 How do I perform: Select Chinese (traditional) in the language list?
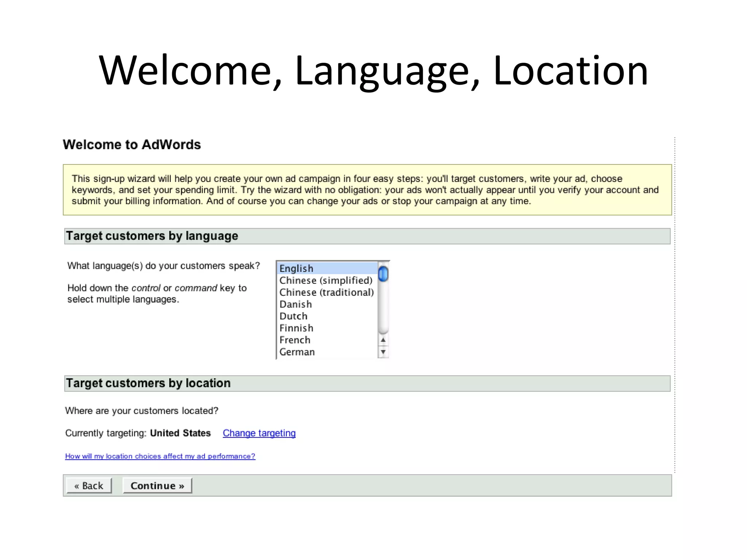(327, 292)
